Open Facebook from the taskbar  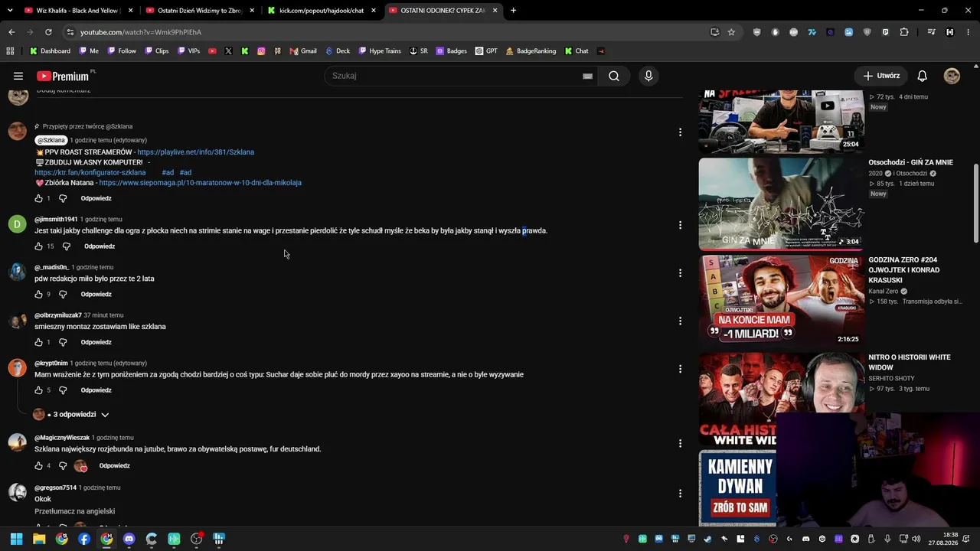coord(84,539)
